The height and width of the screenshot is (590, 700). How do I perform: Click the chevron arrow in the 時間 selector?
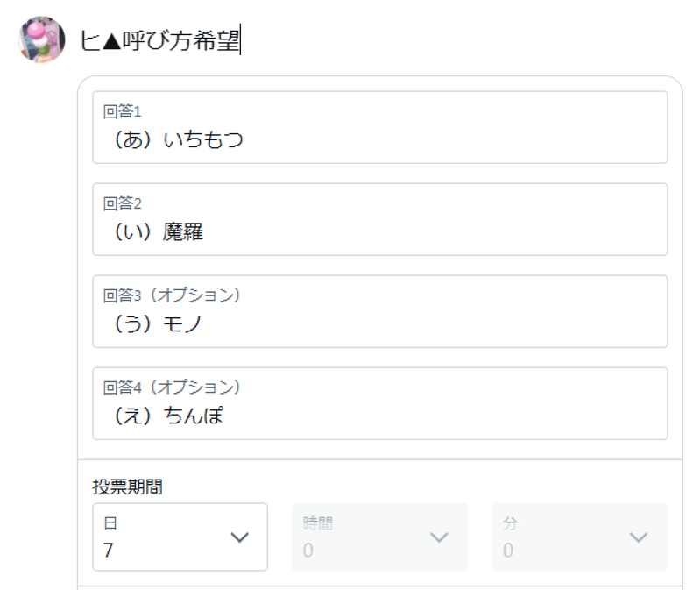click(439, 537)
